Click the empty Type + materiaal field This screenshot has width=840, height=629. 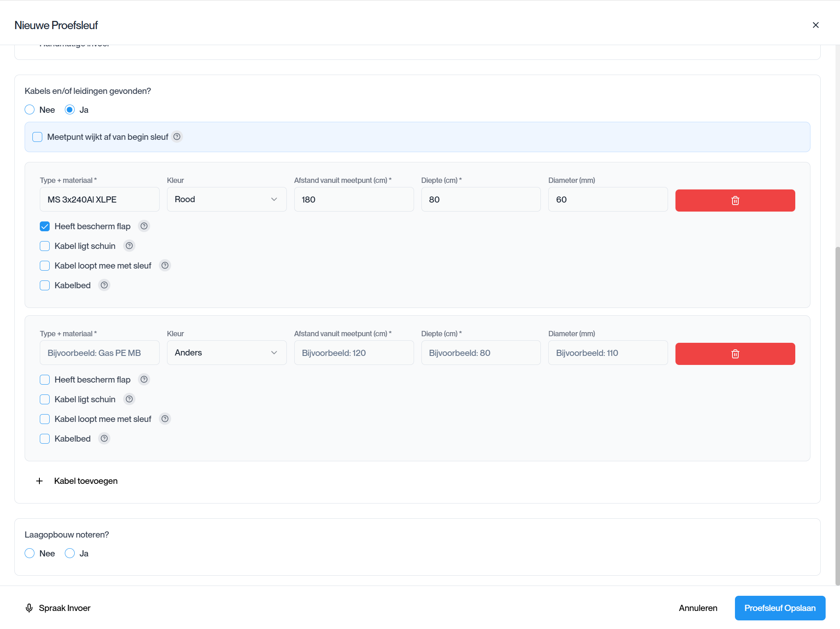click(99, 353)
